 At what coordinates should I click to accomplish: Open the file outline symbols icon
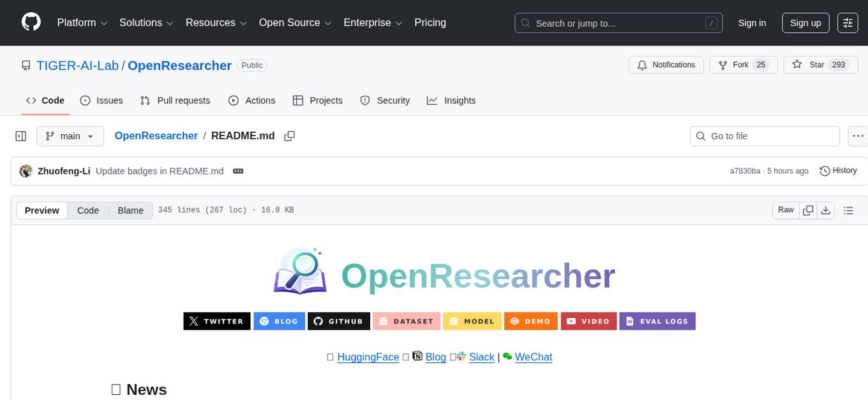pos(849,210)
